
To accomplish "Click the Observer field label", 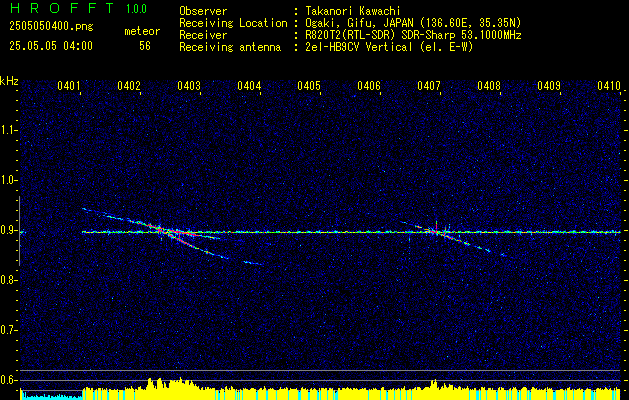I will [203, 11].
